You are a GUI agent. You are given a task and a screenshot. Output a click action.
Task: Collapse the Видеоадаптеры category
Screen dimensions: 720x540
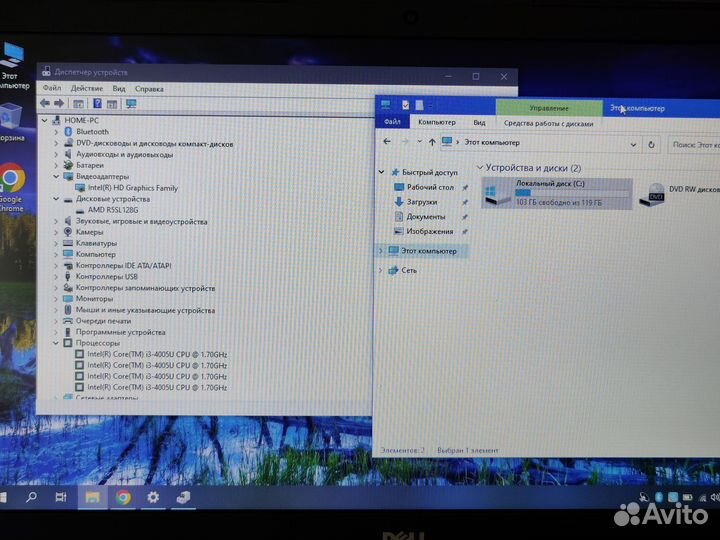tap(56, 176)
